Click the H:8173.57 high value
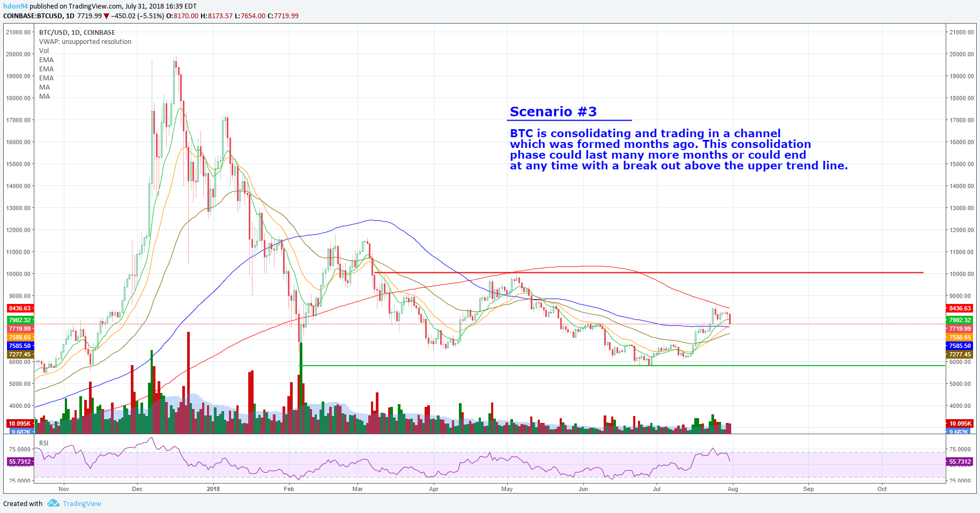 217,16
